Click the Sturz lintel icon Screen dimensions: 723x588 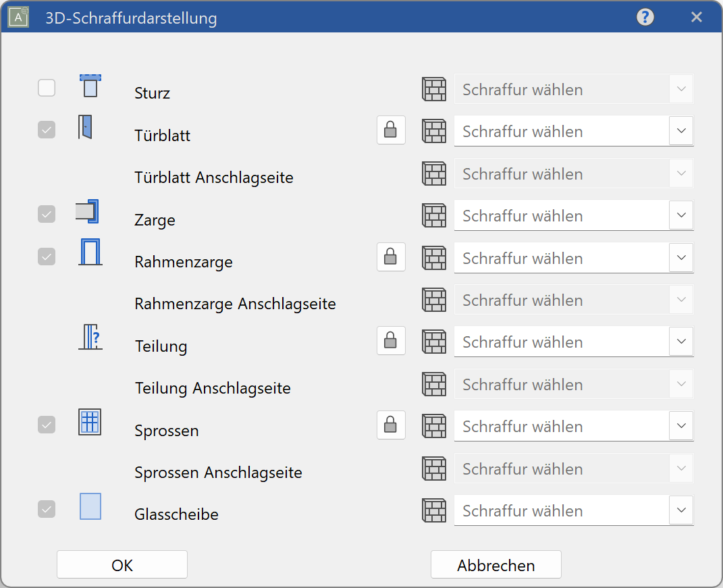tap(90, 86)
